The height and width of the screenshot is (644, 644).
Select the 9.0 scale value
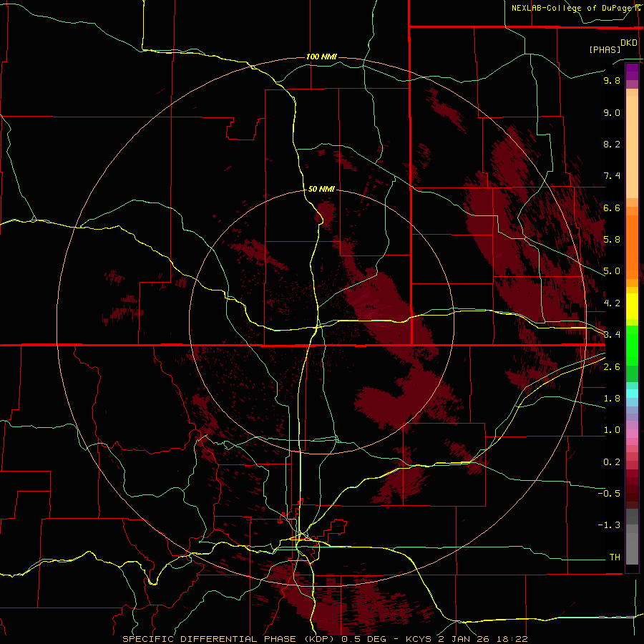[612, 112]
